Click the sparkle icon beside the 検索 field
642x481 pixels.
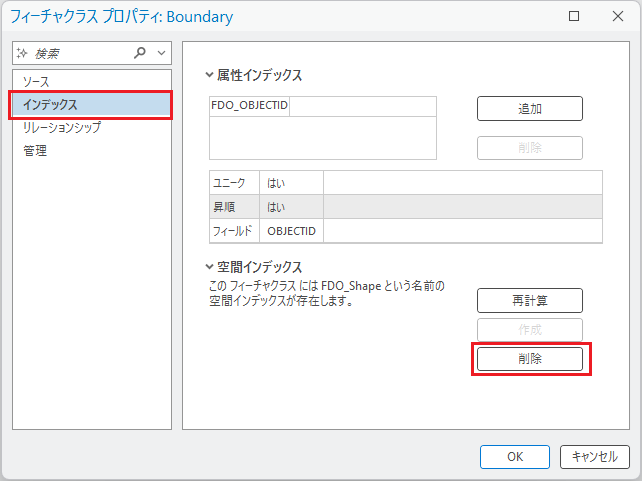[x=23, y=53]
